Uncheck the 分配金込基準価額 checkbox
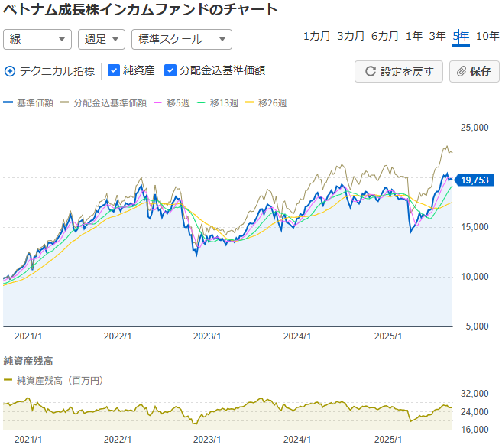502x448 pixels. coord(170,71)
